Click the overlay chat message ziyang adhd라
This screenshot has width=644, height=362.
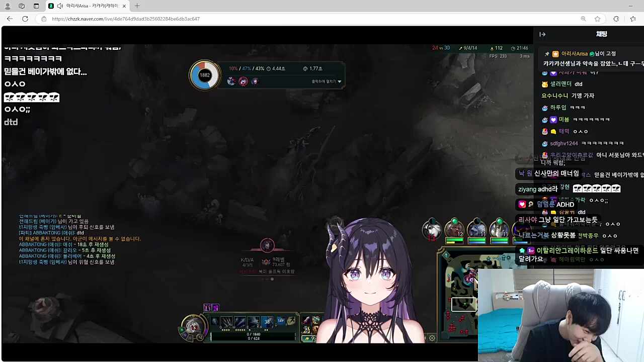tap(538, 189)
